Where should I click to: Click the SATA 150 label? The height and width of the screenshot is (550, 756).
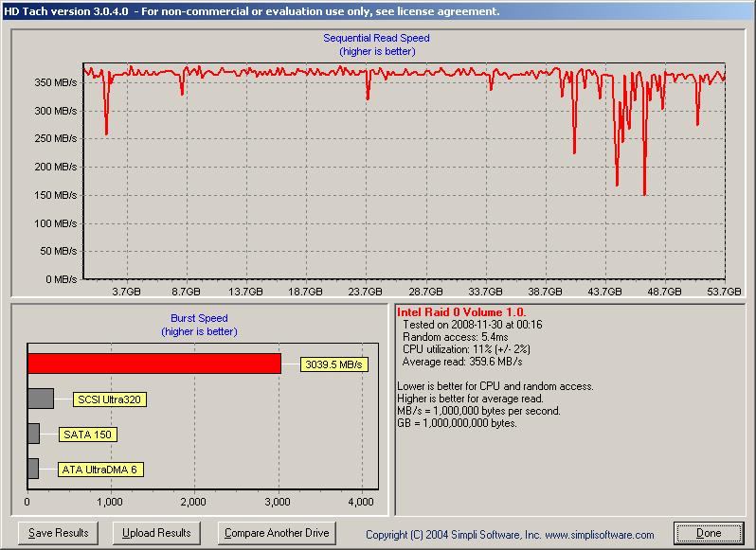click(x=87, y=435)
